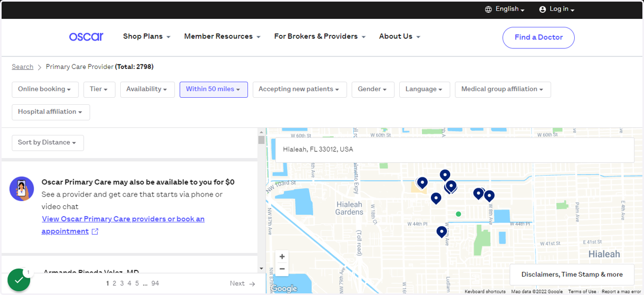Open the Member Resources menu
The width and height of the screenshot is (644, 295).
point(222,37)
